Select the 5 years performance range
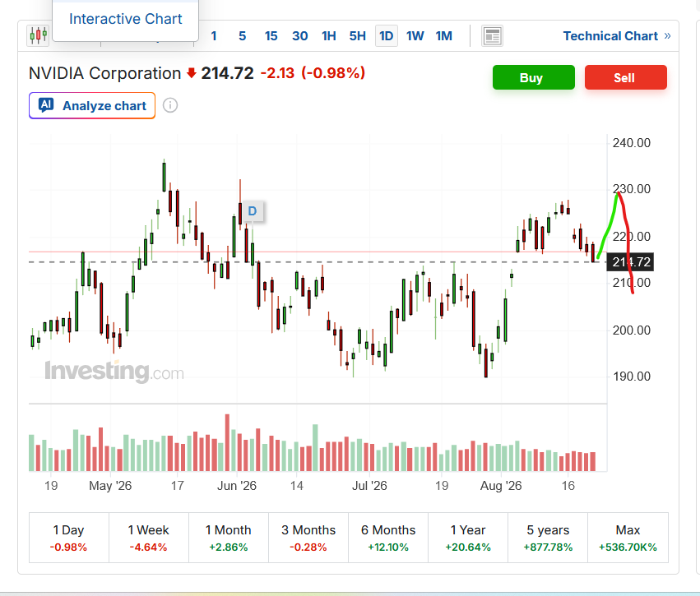 548,538
